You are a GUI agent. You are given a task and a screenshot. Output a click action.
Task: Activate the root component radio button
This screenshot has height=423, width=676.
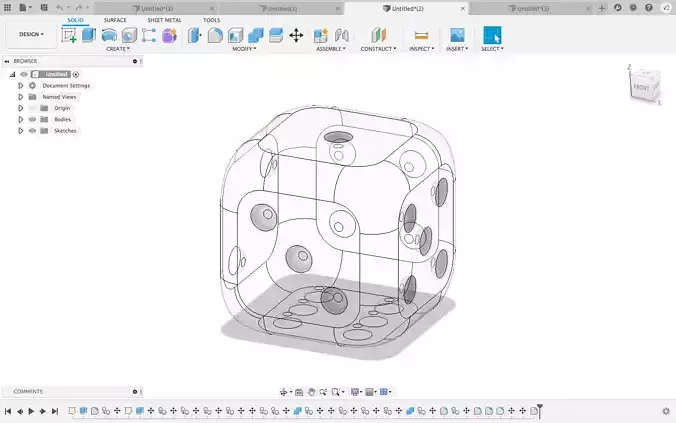76,75
